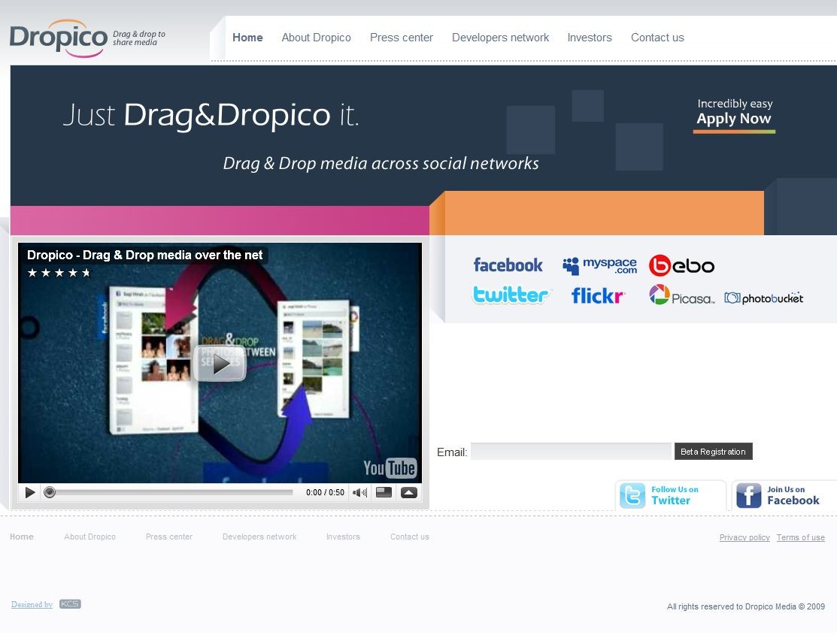The width and height of the screenshot is (837, 644).
Task: Open the Home tab in top navigation
Action: pyautogui.click(x=247, y=38)
